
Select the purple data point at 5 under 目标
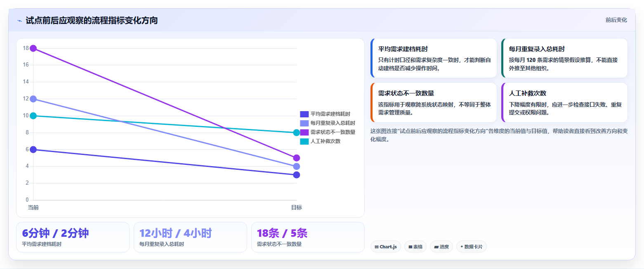coord(296,158)
